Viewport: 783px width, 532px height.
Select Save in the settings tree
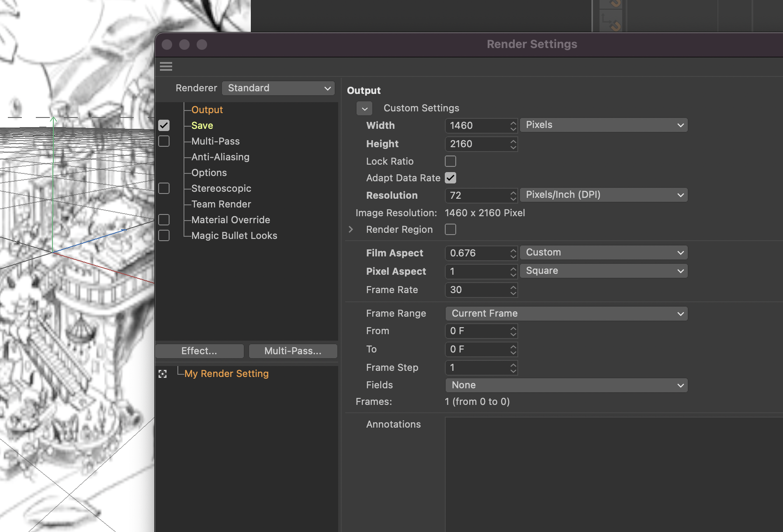(202, 125)
